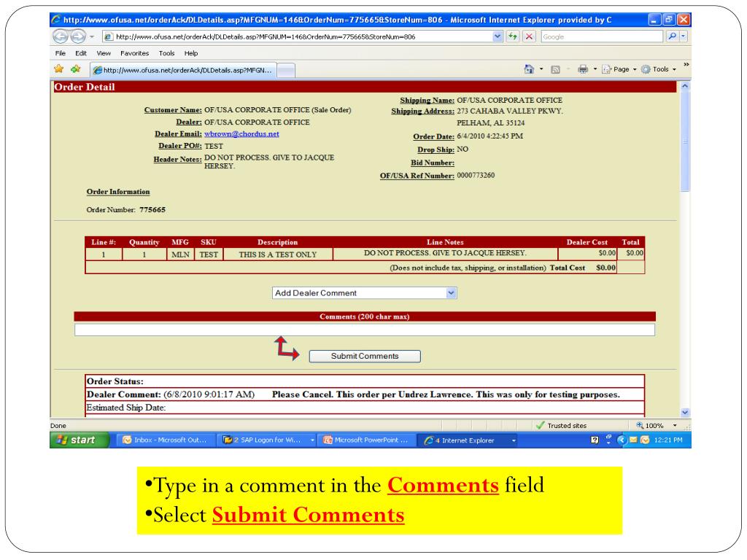Click the RSS feeds icon
Viewport: 747px width, 560px height.
[x=555, y=69]
